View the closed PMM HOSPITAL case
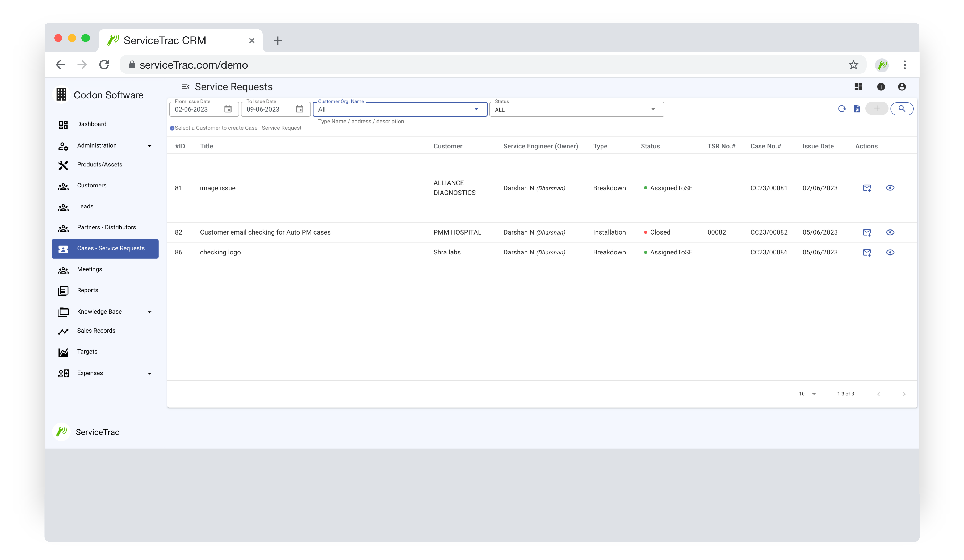This screenshot has width=964, height=560. (890, 232)
